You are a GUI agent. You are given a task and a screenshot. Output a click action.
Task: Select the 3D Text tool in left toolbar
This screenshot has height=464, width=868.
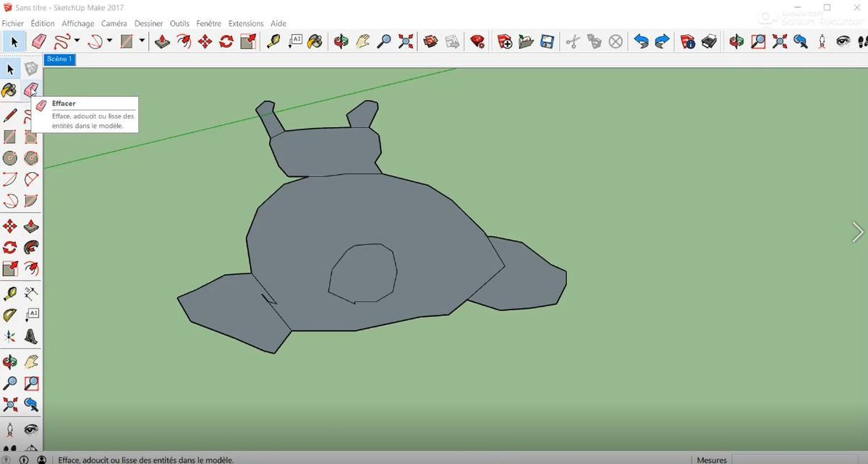pyautogui.click(x=31, y=336)
